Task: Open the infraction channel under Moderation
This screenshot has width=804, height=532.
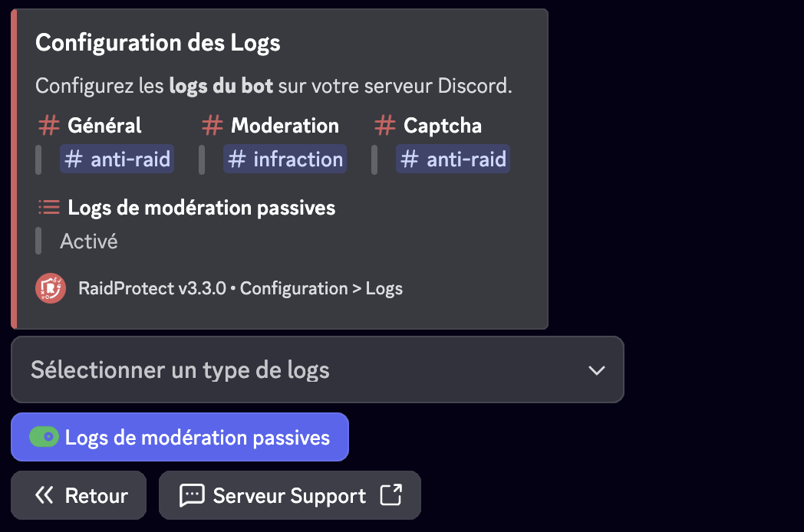Action: pyautogui.click(x=285, y=159)
